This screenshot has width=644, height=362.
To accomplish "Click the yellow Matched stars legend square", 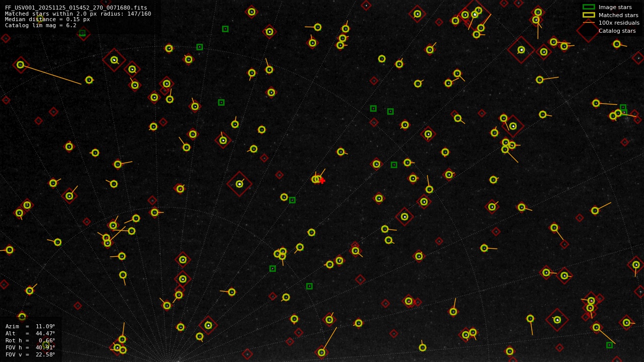I will [x=589, y=15].
